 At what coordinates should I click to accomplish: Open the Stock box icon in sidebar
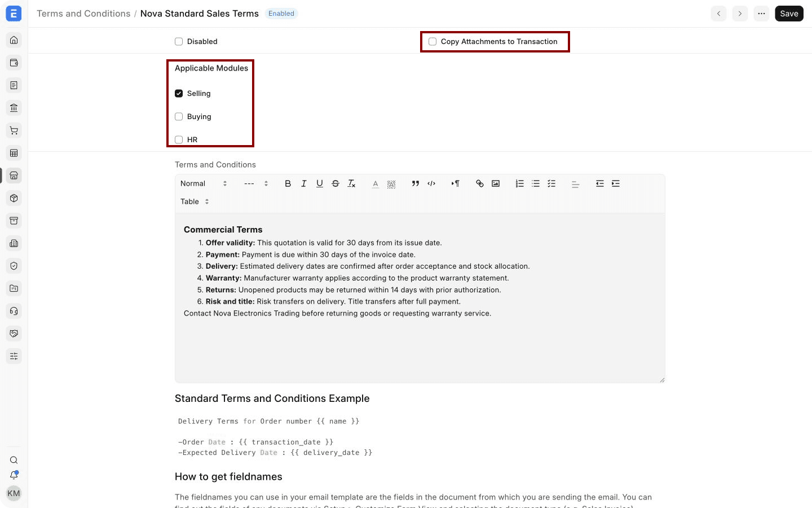pos(14,198)
